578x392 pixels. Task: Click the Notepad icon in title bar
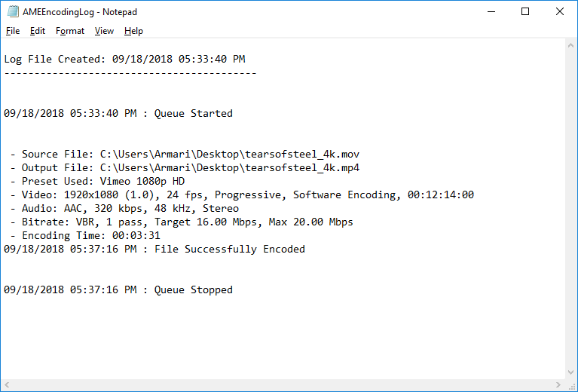pyautogui.click(x=11, y=12)
